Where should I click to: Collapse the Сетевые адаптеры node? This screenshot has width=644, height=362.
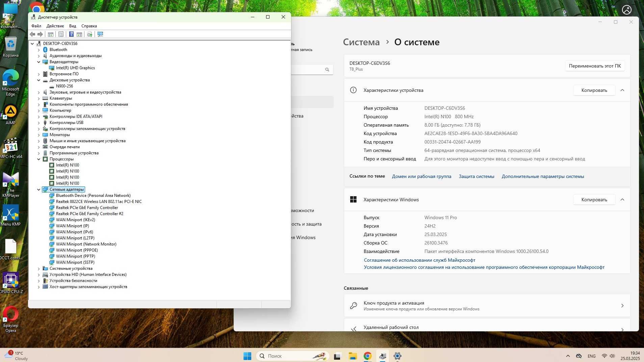coord(38,189)
